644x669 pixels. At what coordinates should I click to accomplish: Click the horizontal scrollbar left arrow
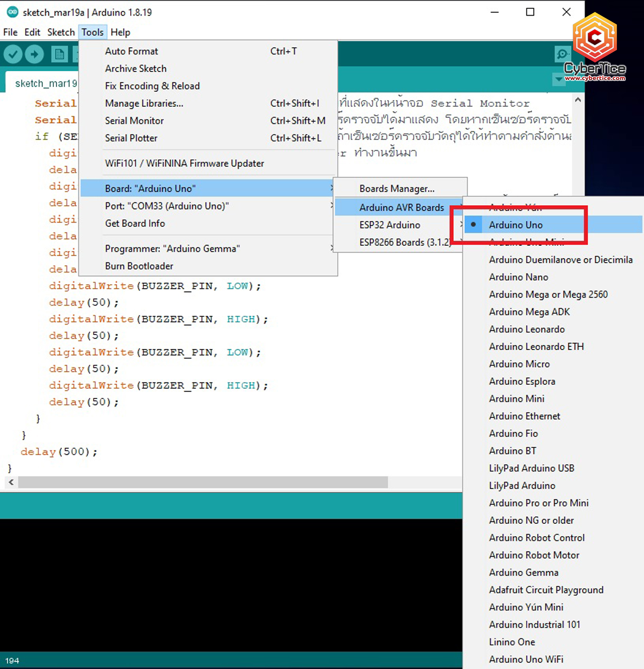(11, 482)
